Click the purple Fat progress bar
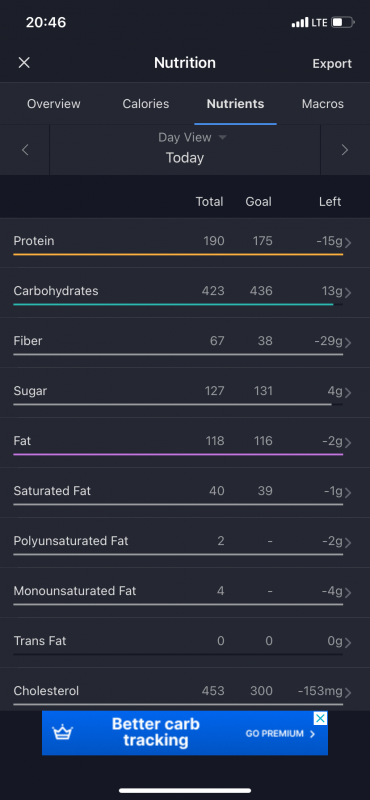 click(x=178, y=454)
